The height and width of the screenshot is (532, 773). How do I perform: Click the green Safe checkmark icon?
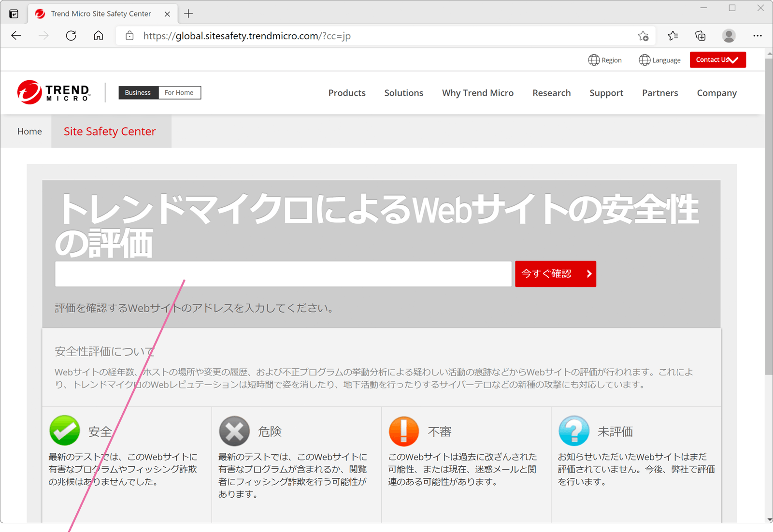pyautogui.click(x=65, y=431)
